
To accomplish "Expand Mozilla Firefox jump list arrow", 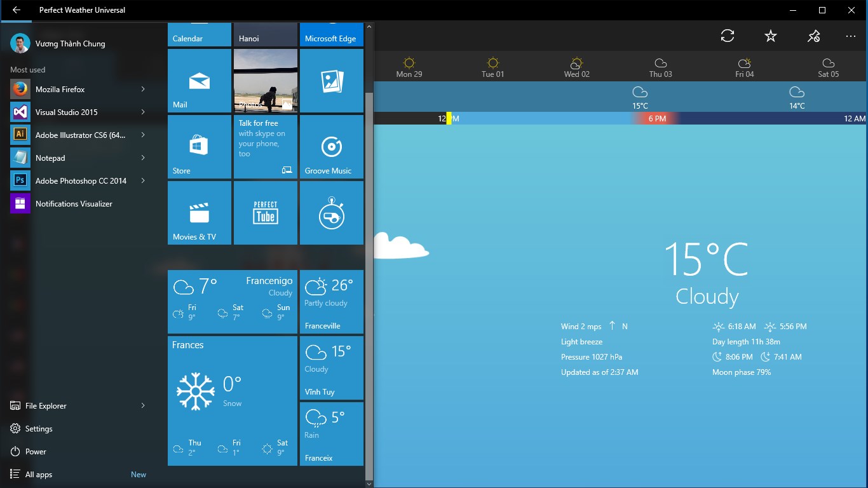I will pos(143,89).
